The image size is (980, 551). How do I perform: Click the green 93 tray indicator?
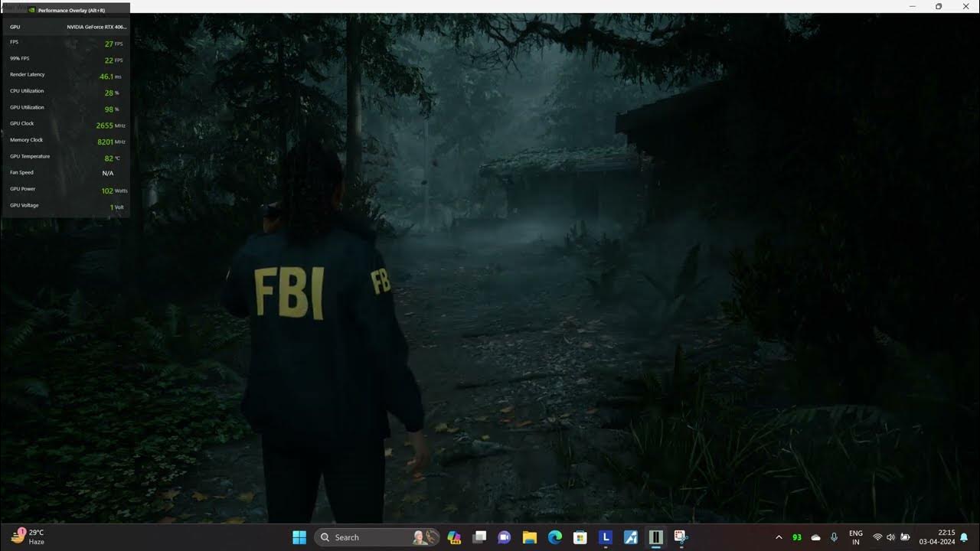797,537
